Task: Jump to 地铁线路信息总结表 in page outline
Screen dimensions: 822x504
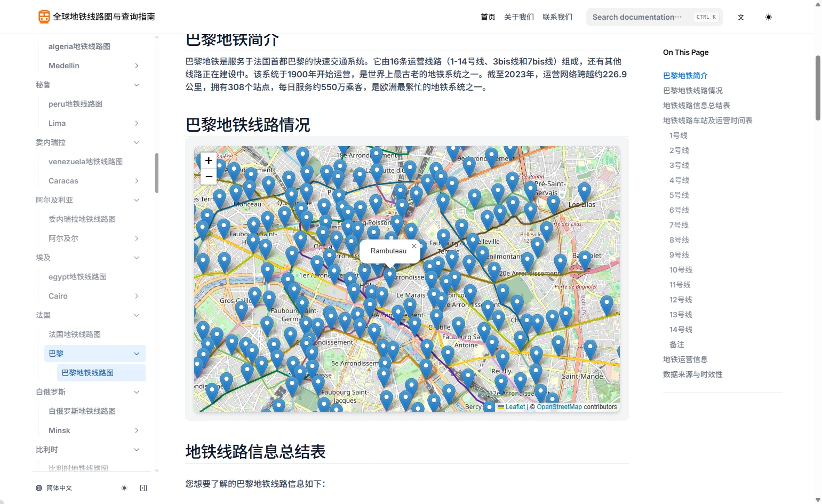Action: click(x=696, y=106)
